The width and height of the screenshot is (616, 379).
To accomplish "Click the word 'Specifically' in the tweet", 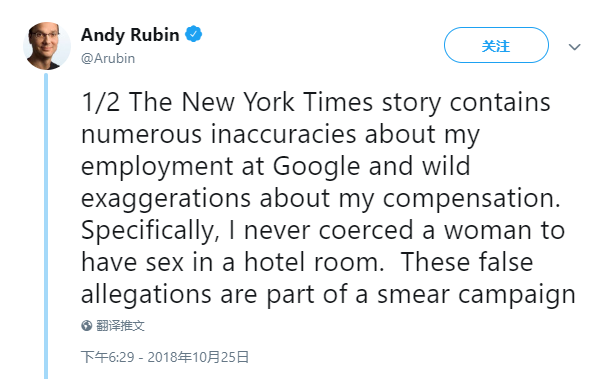I will (148, 231).
